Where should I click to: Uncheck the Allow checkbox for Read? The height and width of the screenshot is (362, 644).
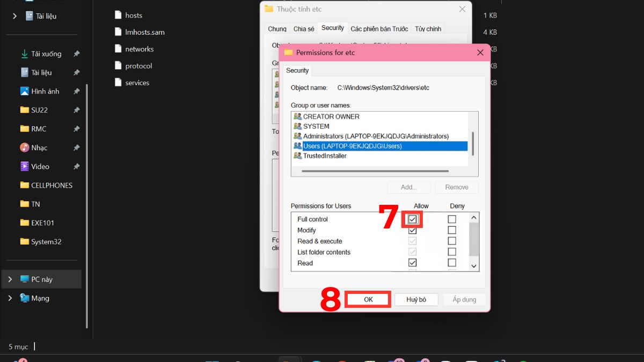click(412, 262)
